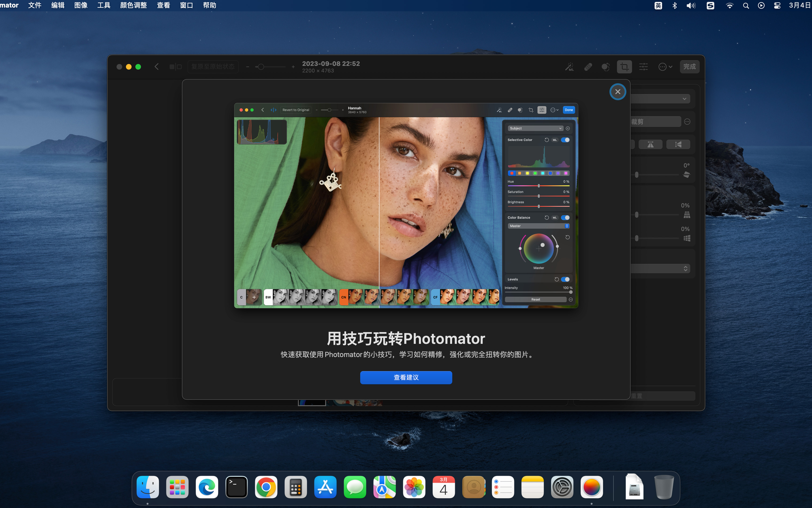
Task: Open Calculator from the Dock
Action: click(296, 487)
